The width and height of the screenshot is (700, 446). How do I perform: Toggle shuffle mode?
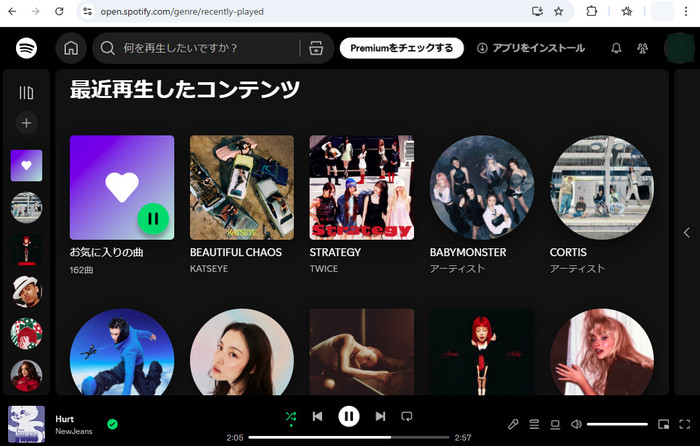pyautogui.click(x=291, y=417)
